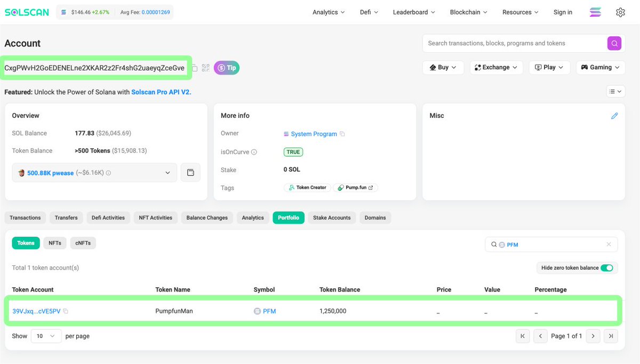This screenshot has width=640, height=364.
Task: Edit the Misc panel with pencil icon
Action: (x=614, y=116)
